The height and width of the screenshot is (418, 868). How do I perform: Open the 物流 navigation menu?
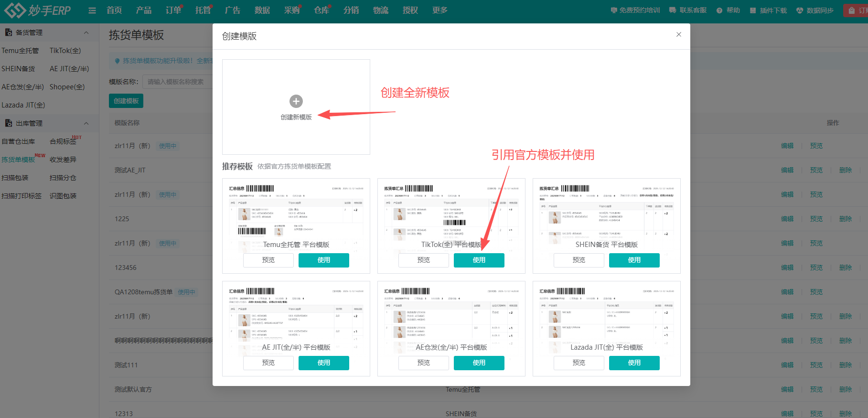pyautogui.click(x=381, y=10)
